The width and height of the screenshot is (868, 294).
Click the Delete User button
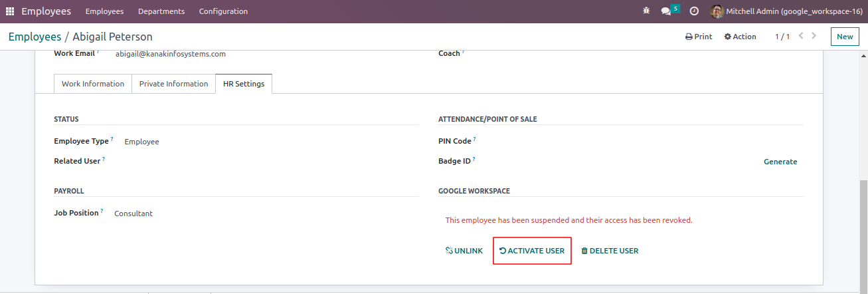pyautogui.click(x=610, y=251)
